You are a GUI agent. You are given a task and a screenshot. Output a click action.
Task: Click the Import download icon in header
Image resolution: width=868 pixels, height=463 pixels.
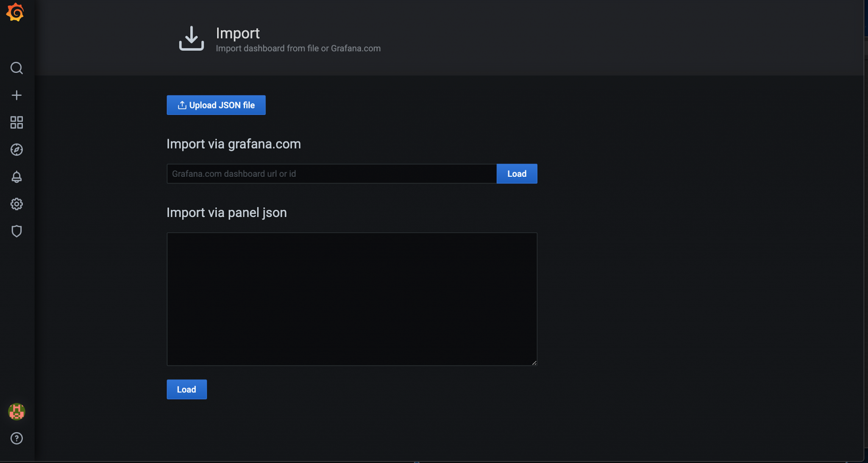coord(191,39)
